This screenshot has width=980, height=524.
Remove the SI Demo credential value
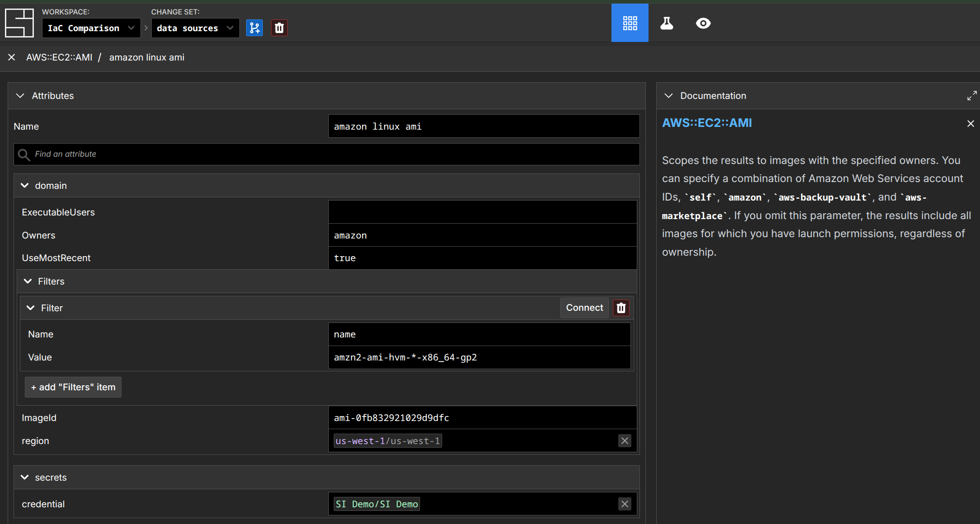[624, 504]
